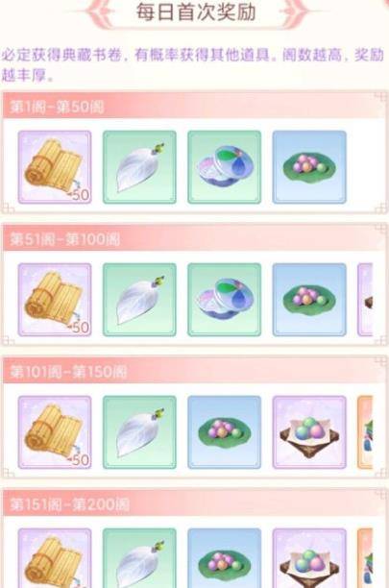Select the white feather in 第151阁-第200阁 row

click(x=139, y=558)
